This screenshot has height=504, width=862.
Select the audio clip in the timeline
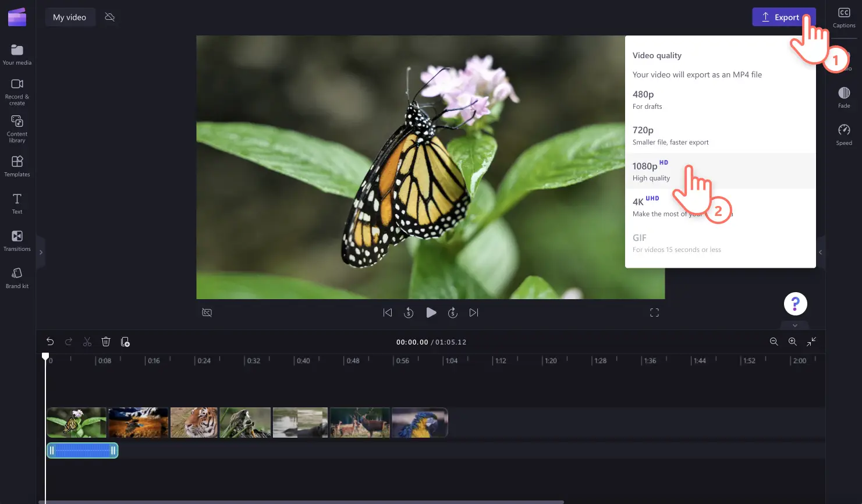pyautogui.click(x=82, y=450)
